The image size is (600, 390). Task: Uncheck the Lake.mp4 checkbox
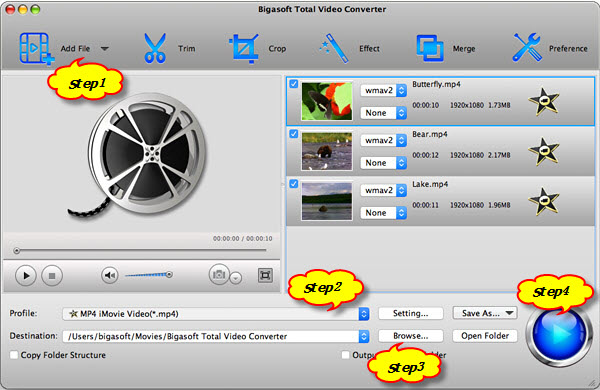point(293,184)
